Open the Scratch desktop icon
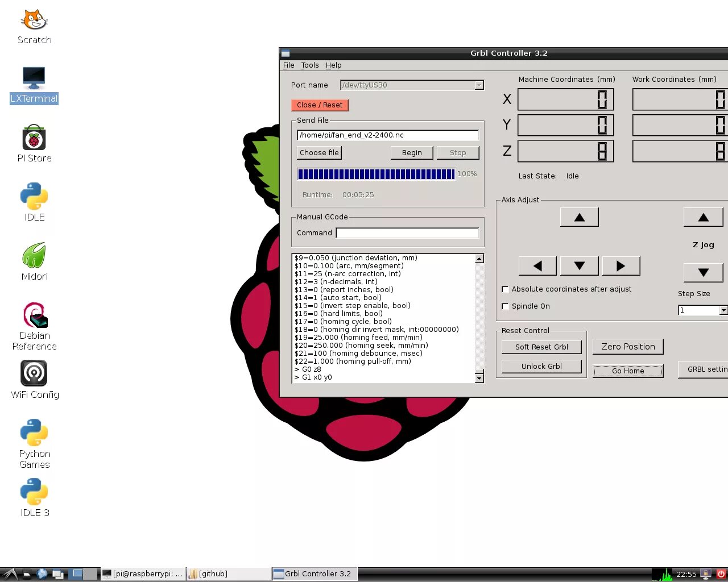The height and width of the screenshot is (582, 728). [34, 27]
